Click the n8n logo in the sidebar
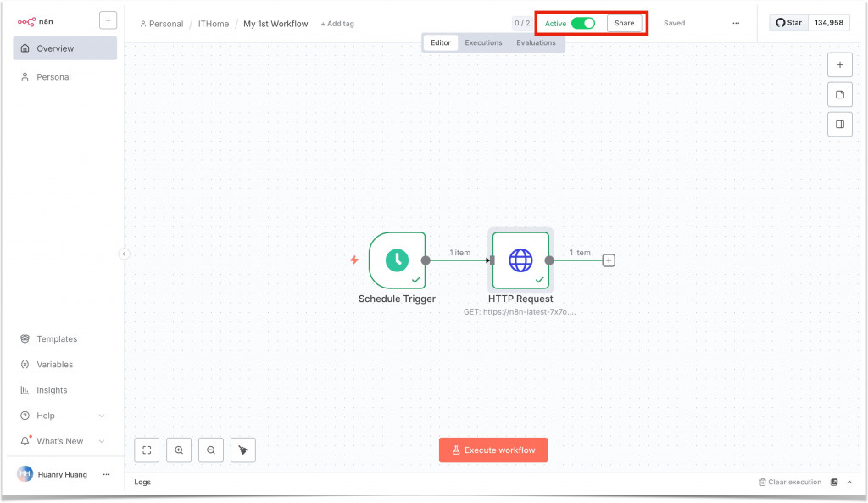Screen dimensions: 868x503 point(35,21)
